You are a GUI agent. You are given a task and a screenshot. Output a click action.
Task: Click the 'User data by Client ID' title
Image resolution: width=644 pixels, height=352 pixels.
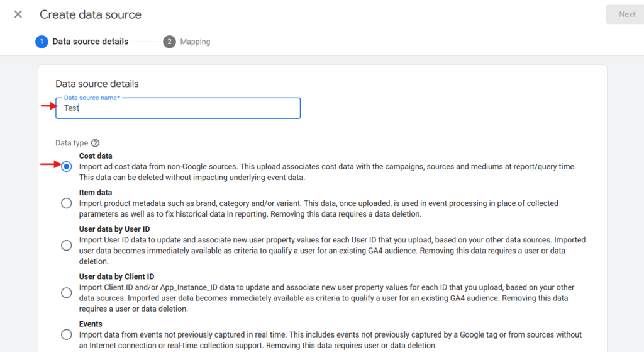[116, 276]
